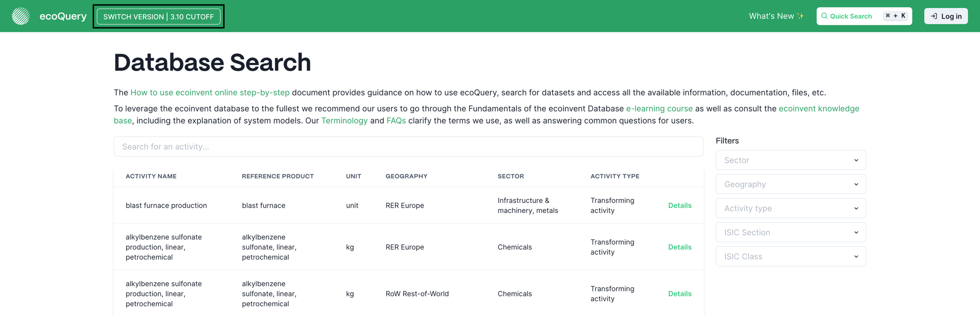Click the activity search input field

point(408,146)
